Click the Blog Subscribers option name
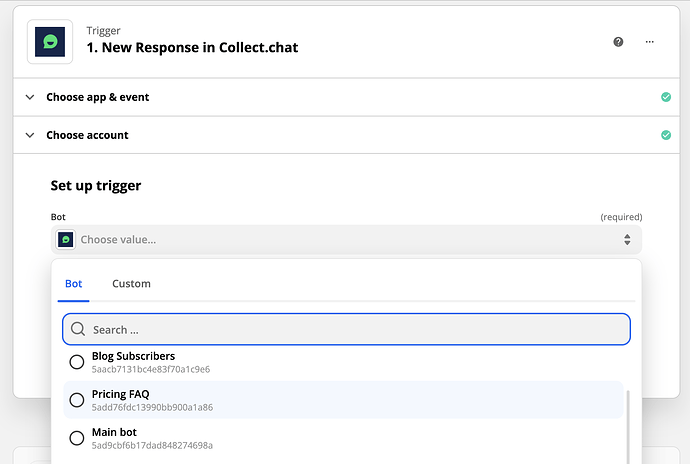 click(x=133, y=356)
